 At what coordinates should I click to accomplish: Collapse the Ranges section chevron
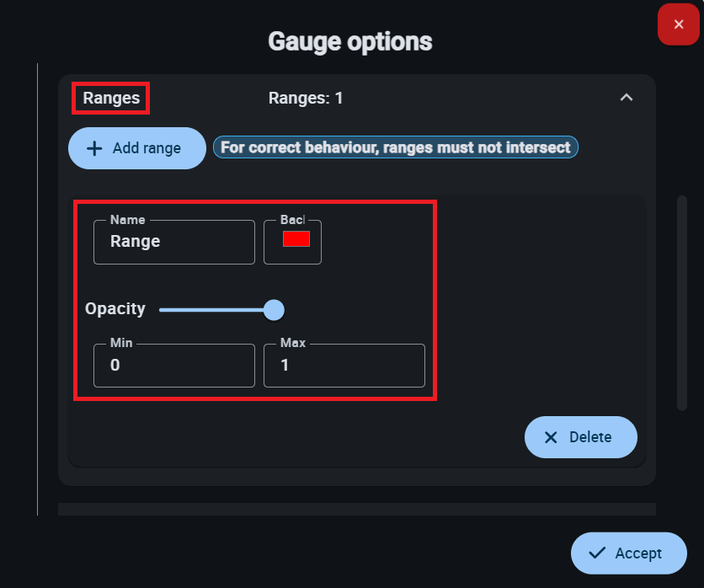[626, 98]
